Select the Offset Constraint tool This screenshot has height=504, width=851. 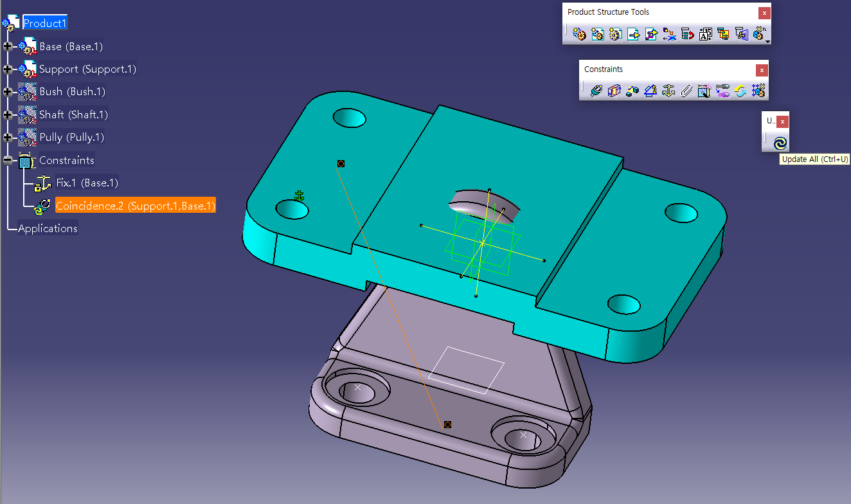[632, 91]
